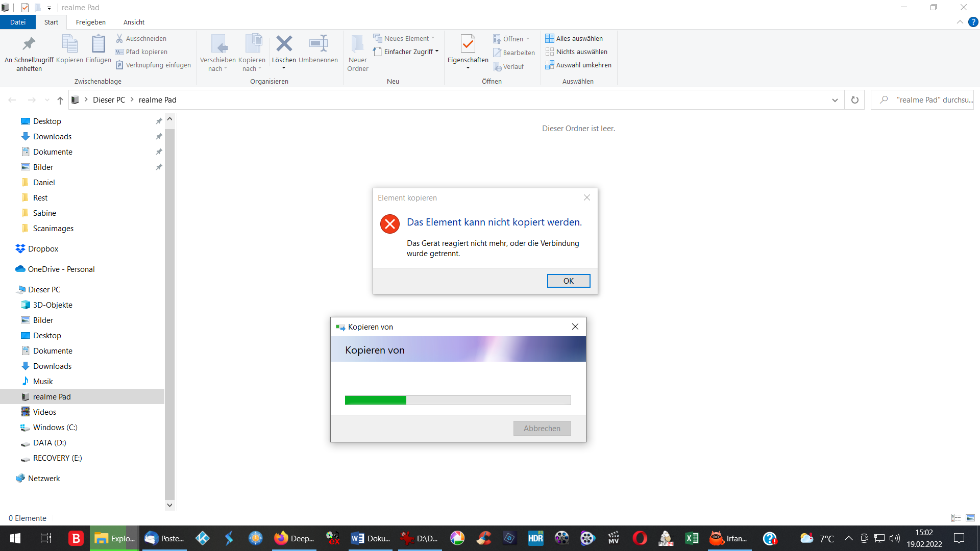Switch to the Start ribbon tab
Screen dimensions: 980x551
coord(51,22)
